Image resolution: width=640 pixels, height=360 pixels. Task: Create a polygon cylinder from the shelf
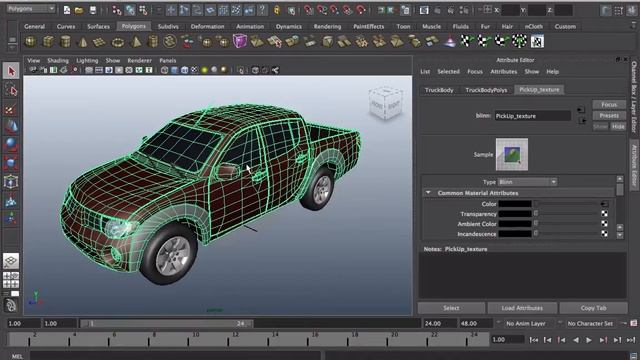65,41
